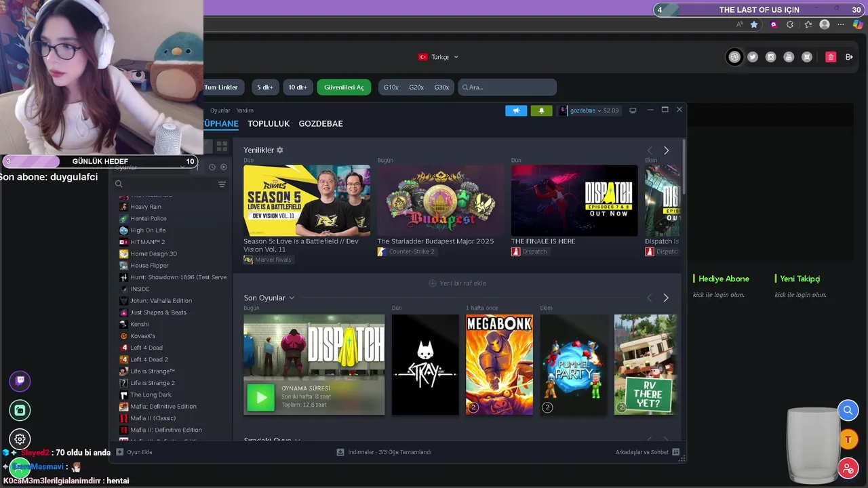Viewport: 868px width, 488px height.
Task: Select the 10 dk+ filter
Action: click(x=298, y=87)
